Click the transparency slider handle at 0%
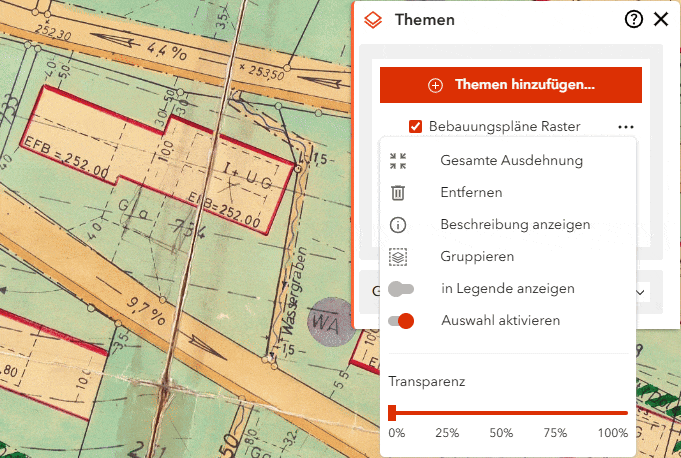681x458 pixels. pyautogui.click(x=392, y=412)
